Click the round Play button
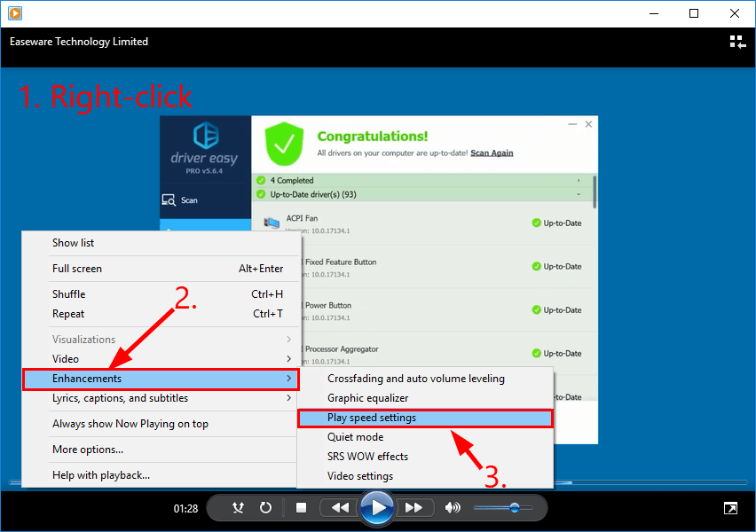Image resolution: width=756 pixels, height=532 pixels. [377, 507]
